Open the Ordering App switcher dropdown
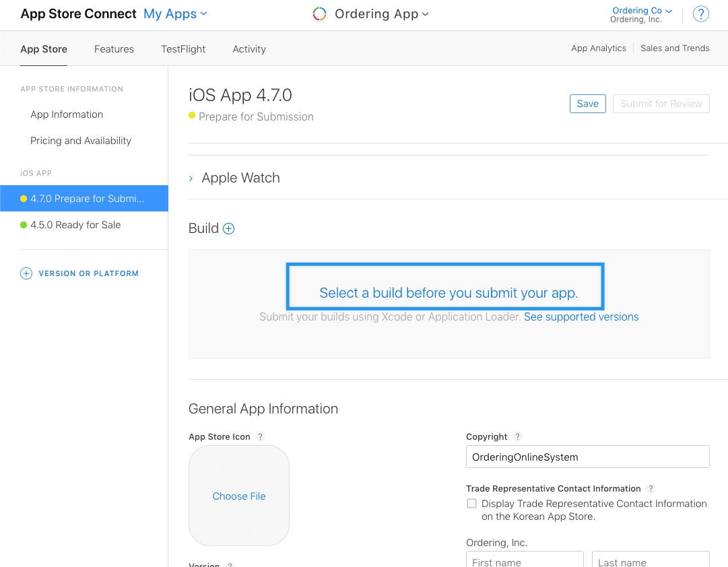 (x=382, y=14)
